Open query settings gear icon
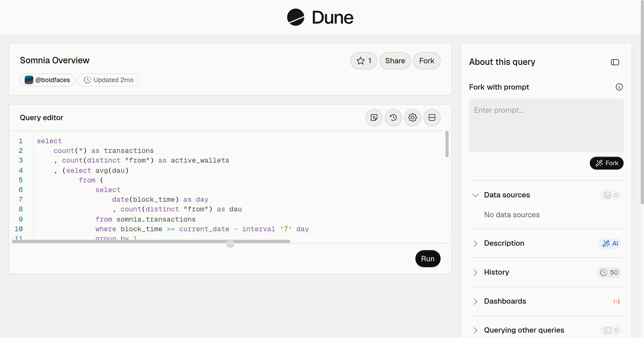 pyautogui.click(x=412, y=117)
